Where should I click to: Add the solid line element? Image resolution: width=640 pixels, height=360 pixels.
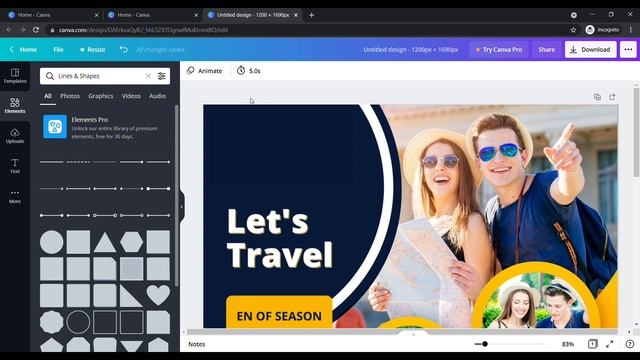52,162
